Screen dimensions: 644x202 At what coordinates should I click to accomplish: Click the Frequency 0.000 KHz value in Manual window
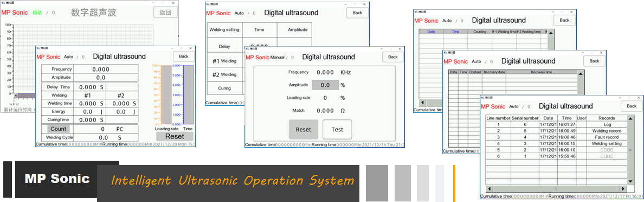point(333,72)
